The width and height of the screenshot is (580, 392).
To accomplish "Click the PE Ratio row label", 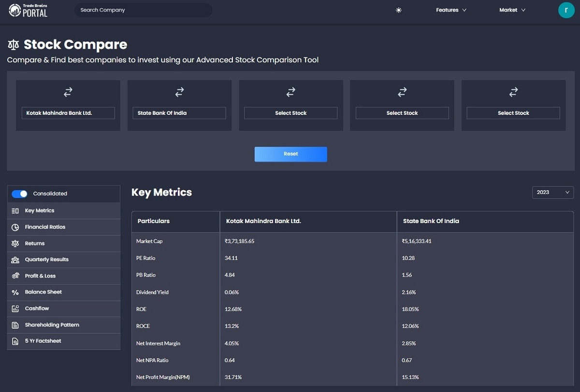I will [x=146, y=258].
